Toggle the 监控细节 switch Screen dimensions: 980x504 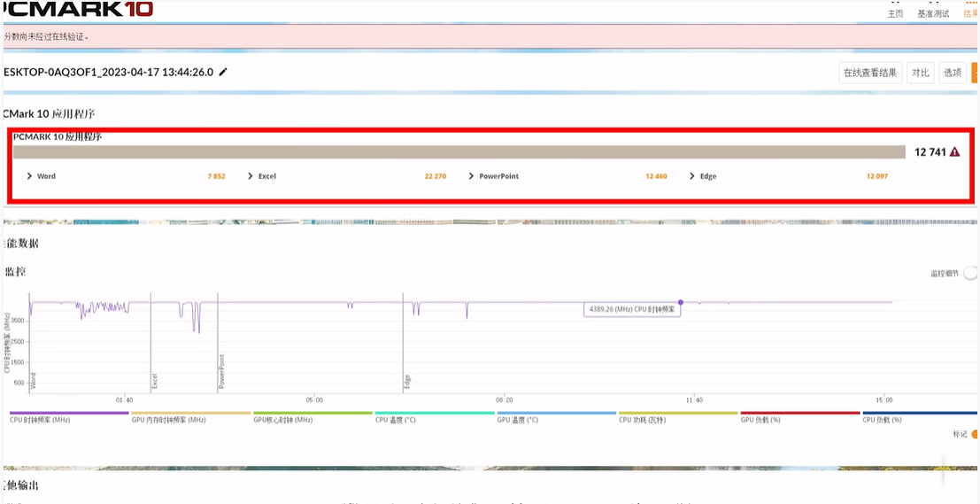[x=970, y=274]
